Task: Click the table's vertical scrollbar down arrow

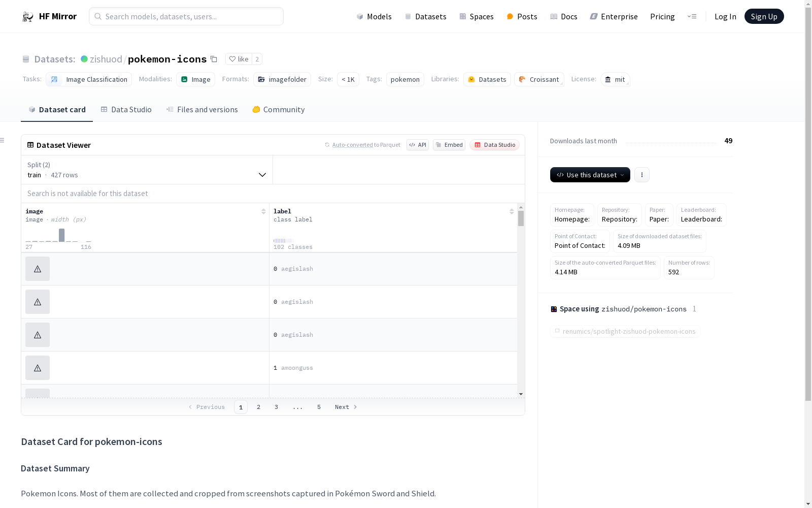Action: [521, 394]
